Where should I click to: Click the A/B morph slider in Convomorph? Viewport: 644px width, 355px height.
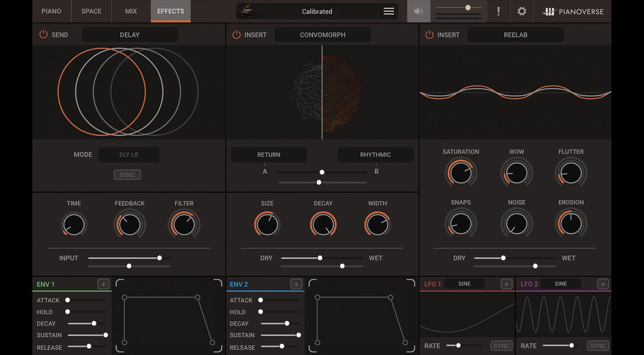pyautogui.click(x=322, y=172)
